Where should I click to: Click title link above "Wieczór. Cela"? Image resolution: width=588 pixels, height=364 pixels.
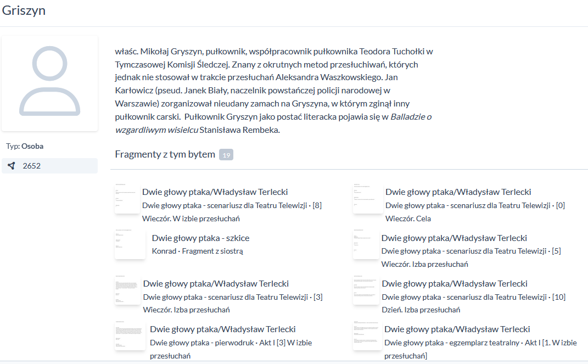point(458,192)
